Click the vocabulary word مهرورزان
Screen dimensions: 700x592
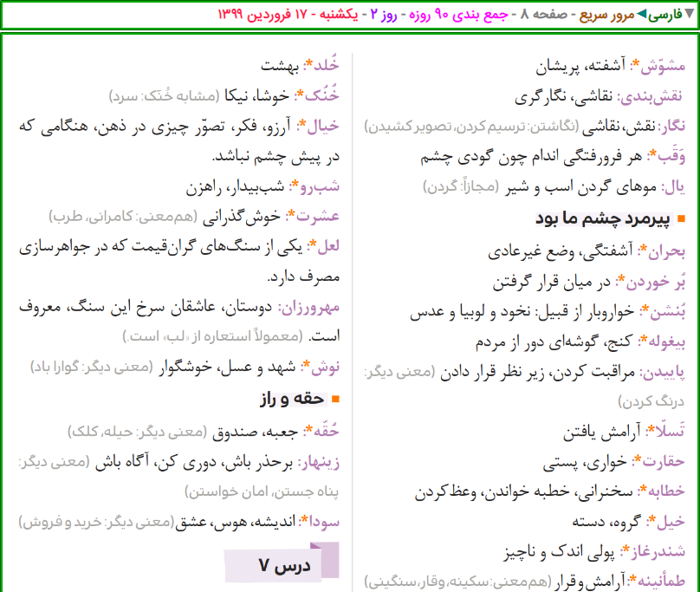click(x=312, y=307)
